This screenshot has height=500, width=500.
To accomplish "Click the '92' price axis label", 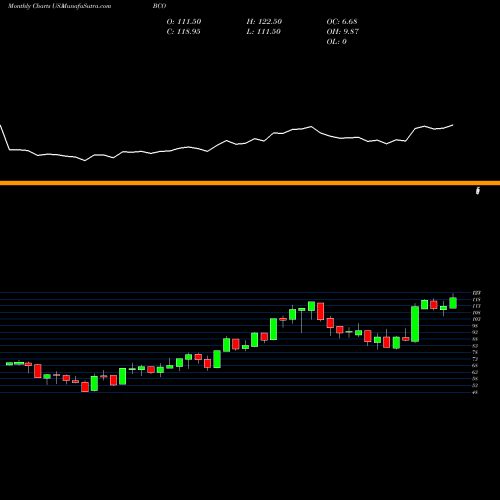I will [476, 332].
